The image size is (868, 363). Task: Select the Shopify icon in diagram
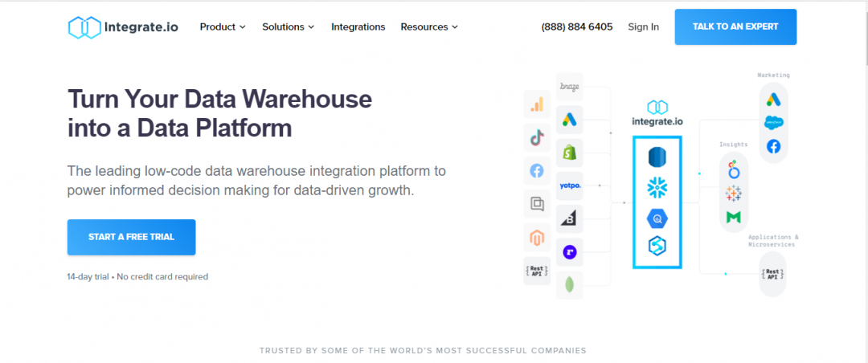pyautogui.click(x=570, y=152)
